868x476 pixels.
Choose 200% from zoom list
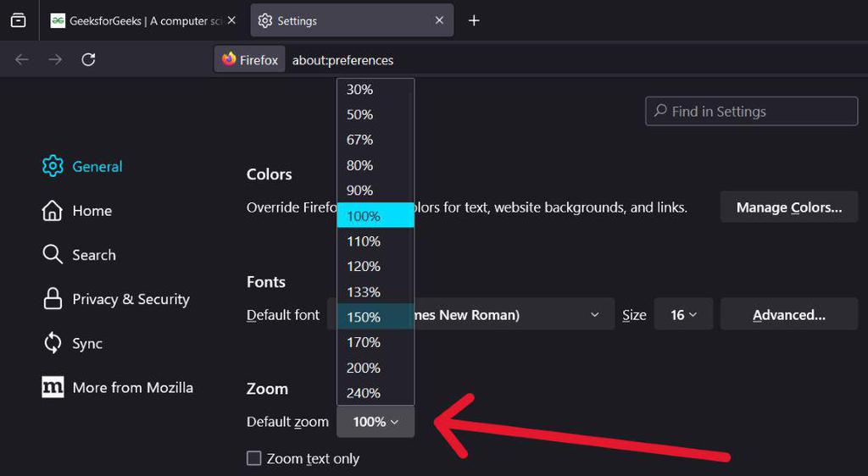point(364,368)
